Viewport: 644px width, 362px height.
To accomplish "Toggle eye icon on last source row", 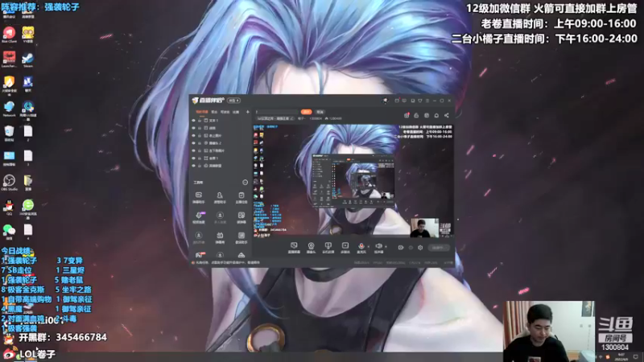I will pos(193,166).
